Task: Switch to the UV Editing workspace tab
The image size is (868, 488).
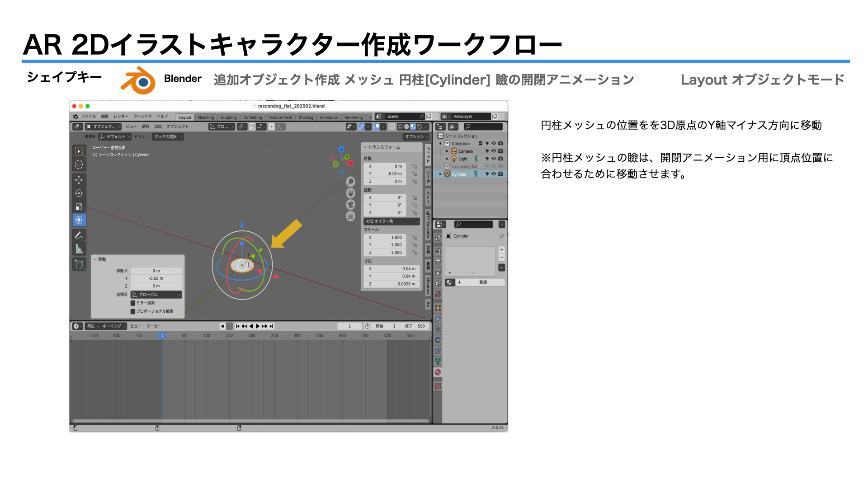Action: (252, 117)
